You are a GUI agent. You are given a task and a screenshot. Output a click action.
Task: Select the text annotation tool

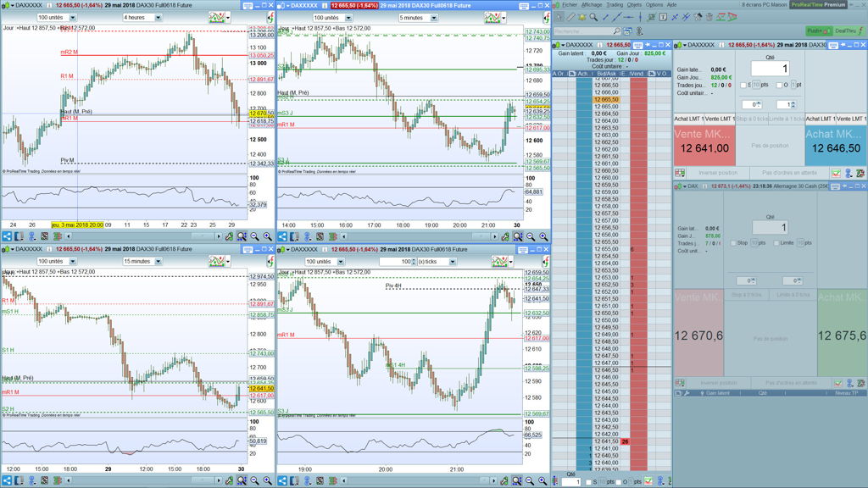pyautogui.click(x=663, y=17)
